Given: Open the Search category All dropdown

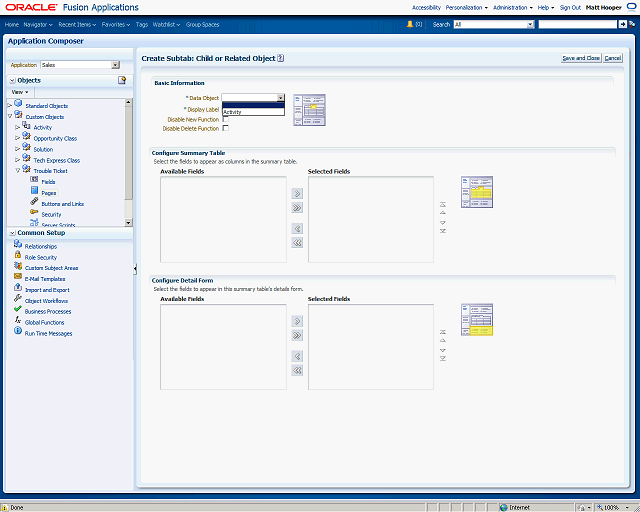Looking at the screenshot, I should tap(530, 24).
